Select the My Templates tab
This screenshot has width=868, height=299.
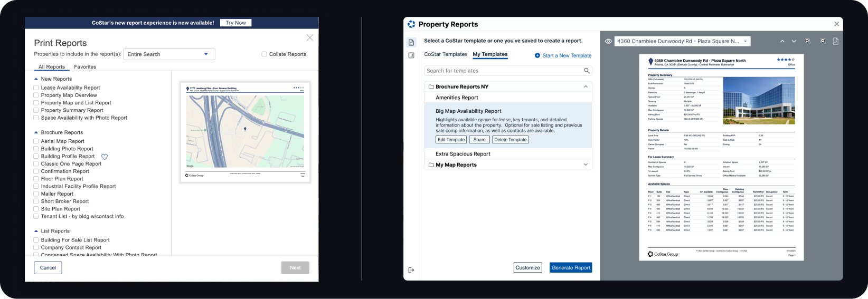coord(490,54)
